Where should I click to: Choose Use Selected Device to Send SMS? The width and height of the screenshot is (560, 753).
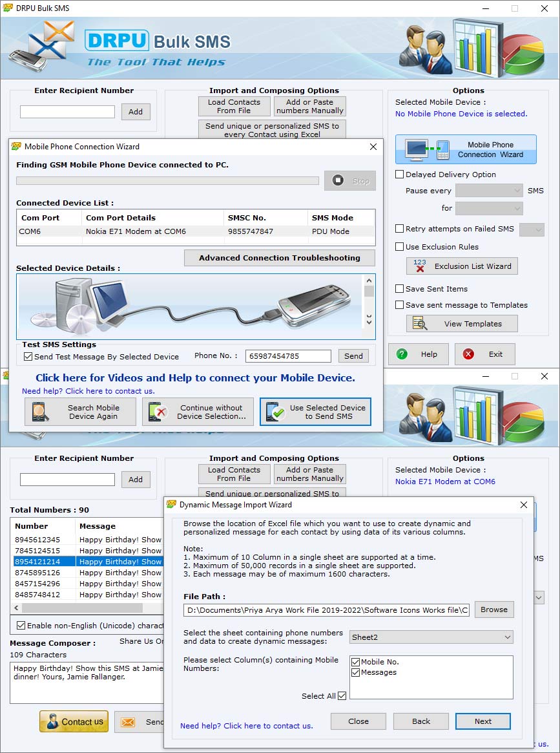coord(316,412)
